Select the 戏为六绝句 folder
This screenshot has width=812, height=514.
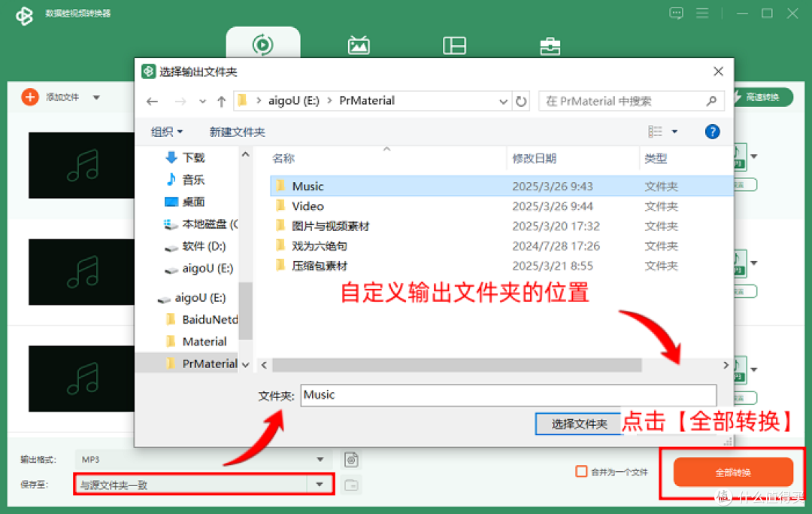pos(320,246)
